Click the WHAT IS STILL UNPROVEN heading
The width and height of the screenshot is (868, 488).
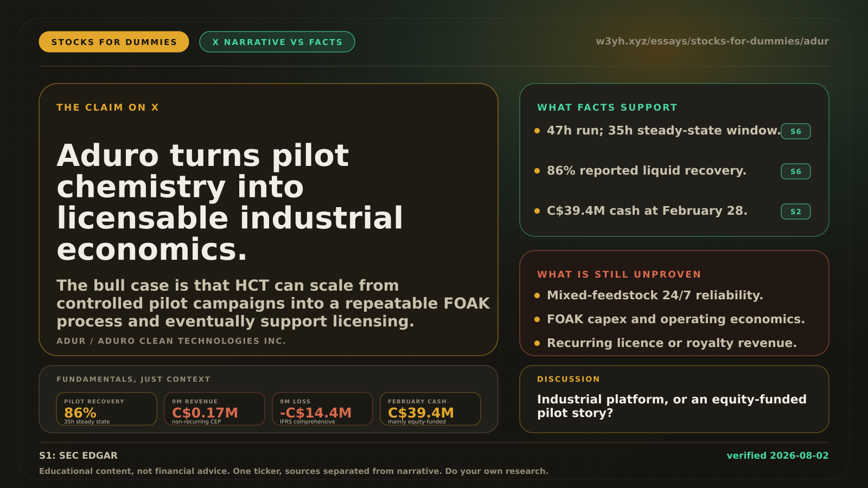[619, 274]
